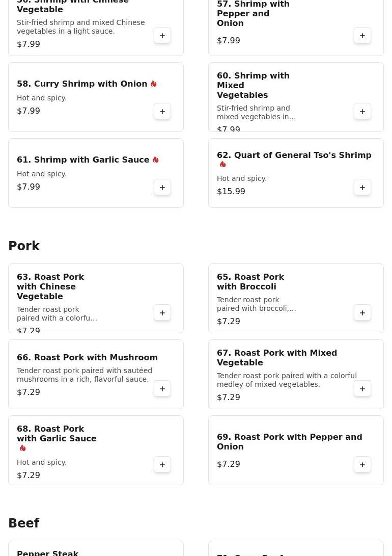Add Roast Pork with Pepper and Onion
This screenshot has width=392, height=556.
coord(362,465)
